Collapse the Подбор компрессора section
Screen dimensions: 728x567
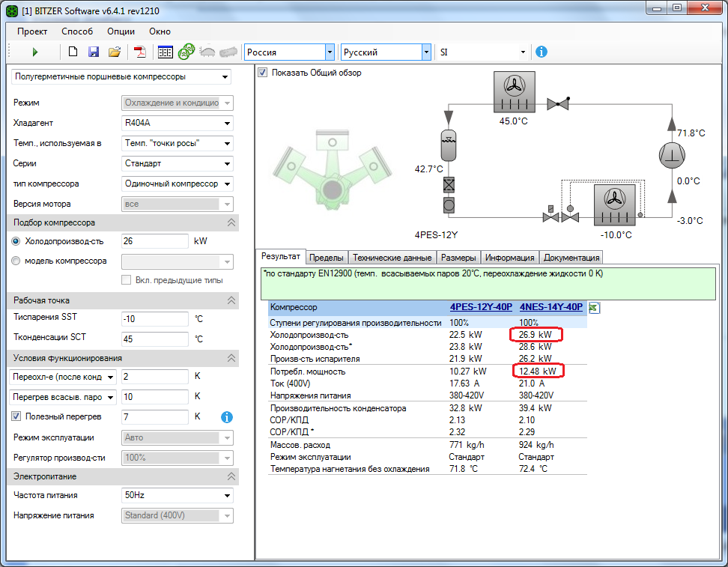tap(231, 223)
